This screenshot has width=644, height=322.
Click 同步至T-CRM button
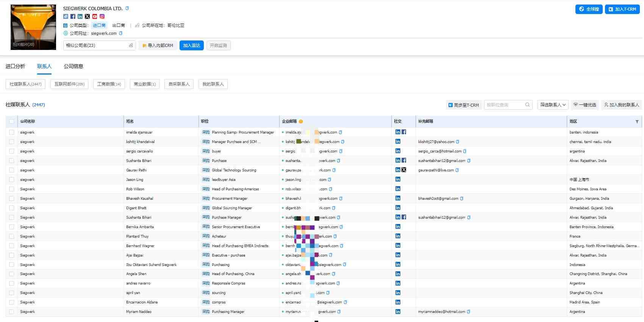coord(463,105)
